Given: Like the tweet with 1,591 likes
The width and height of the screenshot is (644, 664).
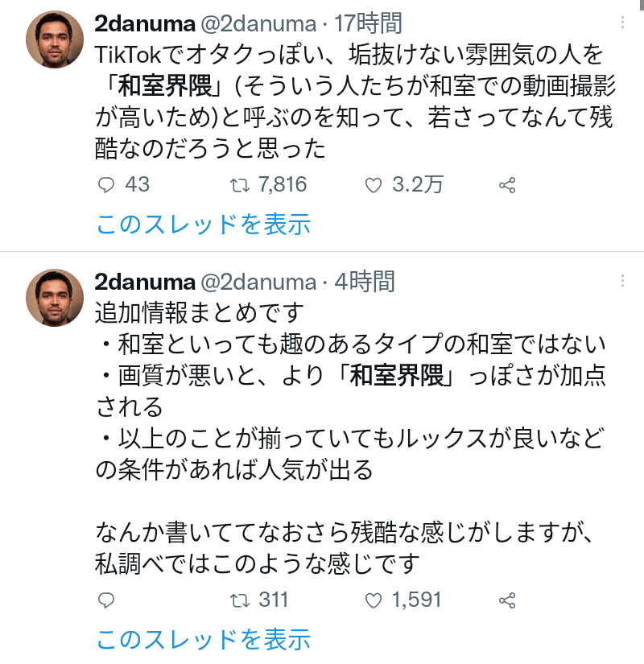Looking at the screenshot, I should (373, 600).
